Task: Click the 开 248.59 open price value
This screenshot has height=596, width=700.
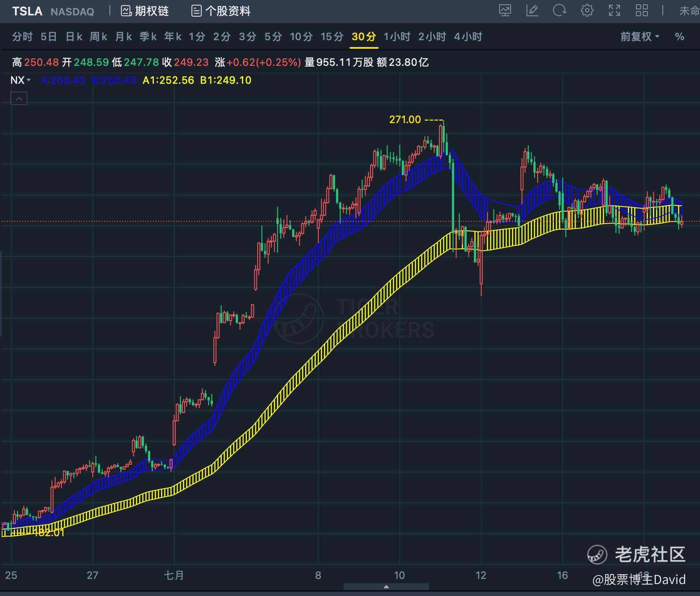Action: click(x=85, y=62)
